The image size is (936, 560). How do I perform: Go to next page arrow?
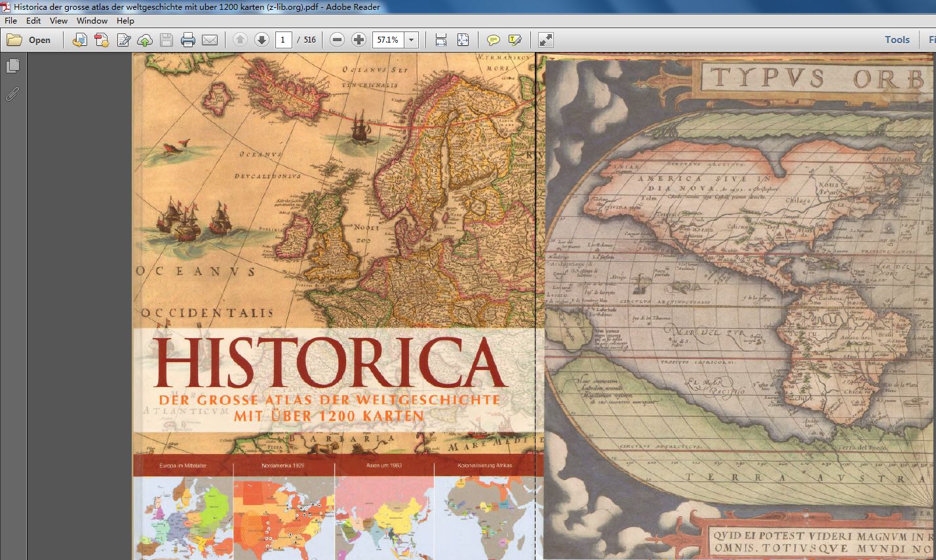click(x=262, y=40)
